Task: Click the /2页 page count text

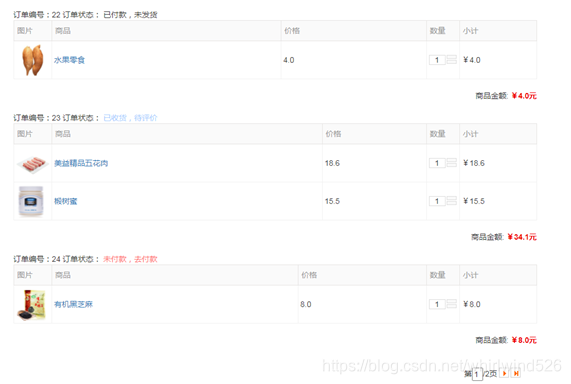Action: 490,374
